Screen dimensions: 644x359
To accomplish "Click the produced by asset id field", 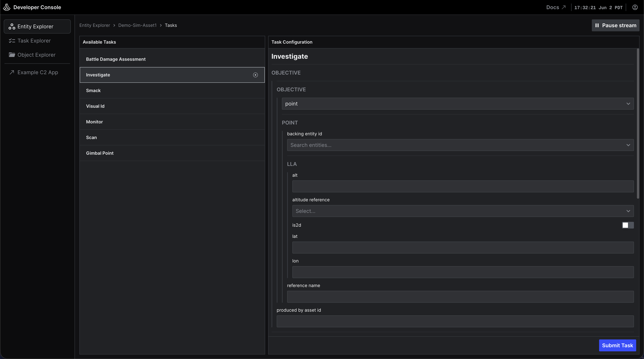I will tap(455, 321).
